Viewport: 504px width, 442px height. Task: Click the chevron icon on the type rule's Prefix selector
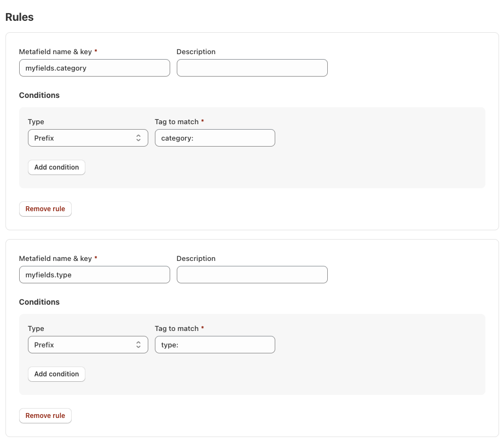coord(138,345)
